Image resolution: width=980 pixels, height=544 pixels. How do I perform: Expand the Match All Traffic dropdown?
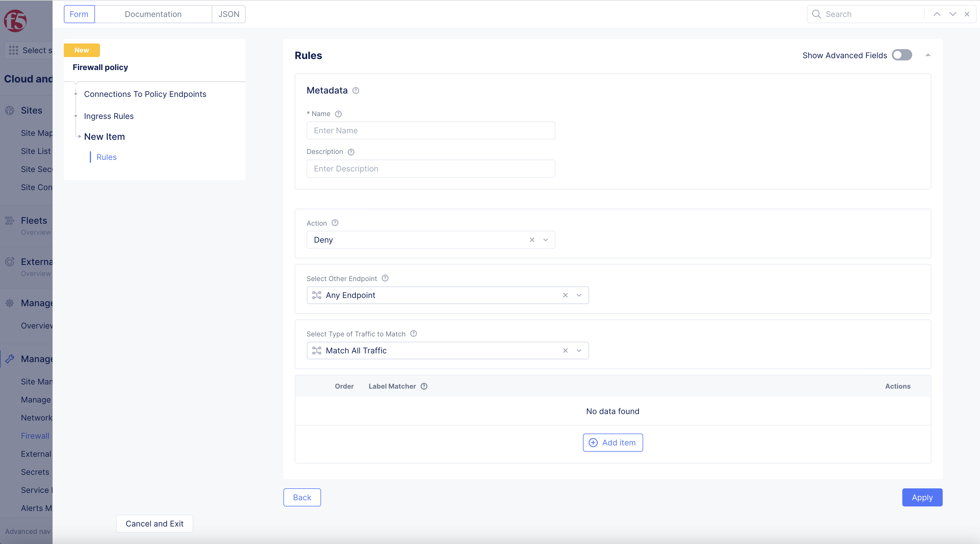pos(579,351)
